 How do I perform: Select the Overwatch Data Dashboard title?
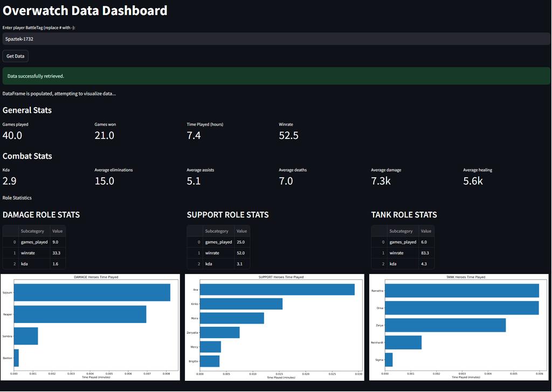85,11
